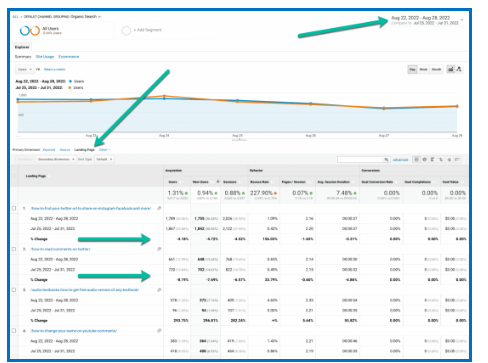Choose Landing Page primary dimension
The height and width of the screenshot is (363, 488).
(x=84, y=150)
